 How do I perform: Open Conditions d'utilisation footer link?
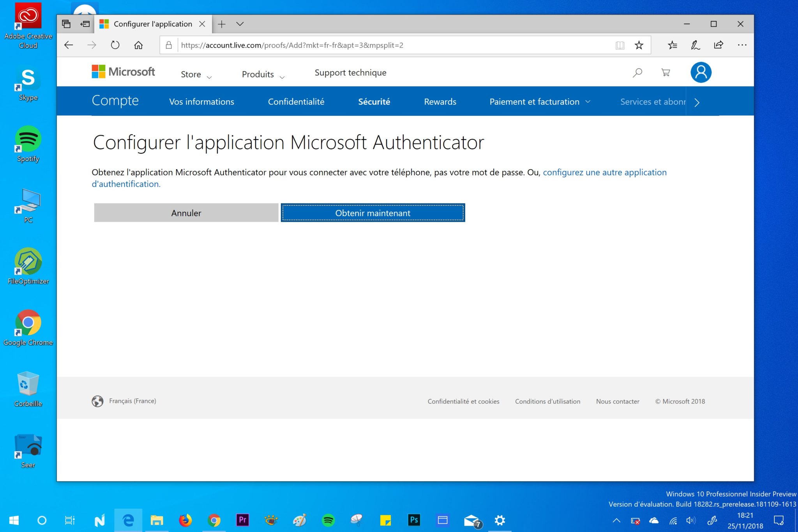pos(547,401)
